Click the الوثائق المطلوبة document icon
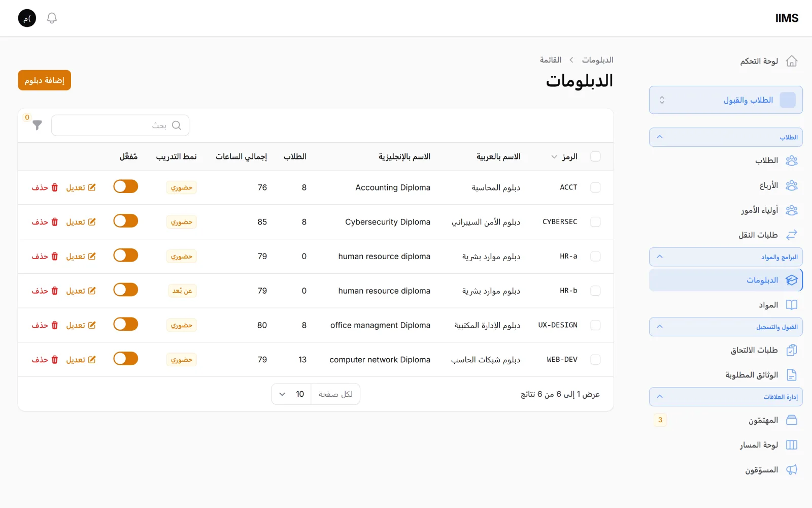812x508 pixels. [792, 375]
